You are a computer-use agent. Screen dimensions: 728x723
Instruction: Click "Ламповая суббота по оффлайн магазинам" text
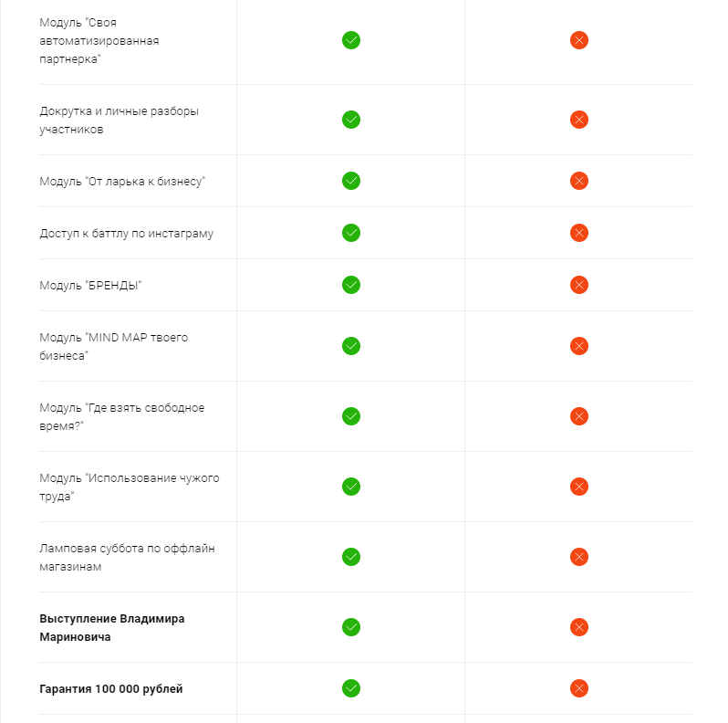point(127,557)
